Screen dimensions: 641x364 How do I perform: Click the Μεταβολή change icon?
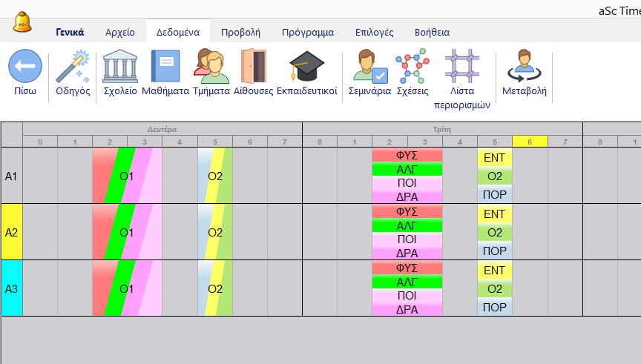click(525, 67)
